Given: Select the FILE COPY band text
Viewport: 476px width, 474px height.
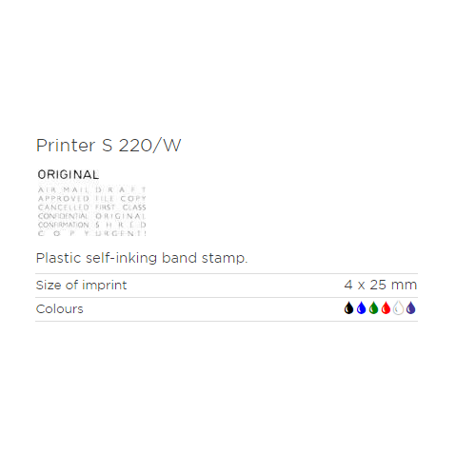Looking at the screenshot, I should coord(121,199).
